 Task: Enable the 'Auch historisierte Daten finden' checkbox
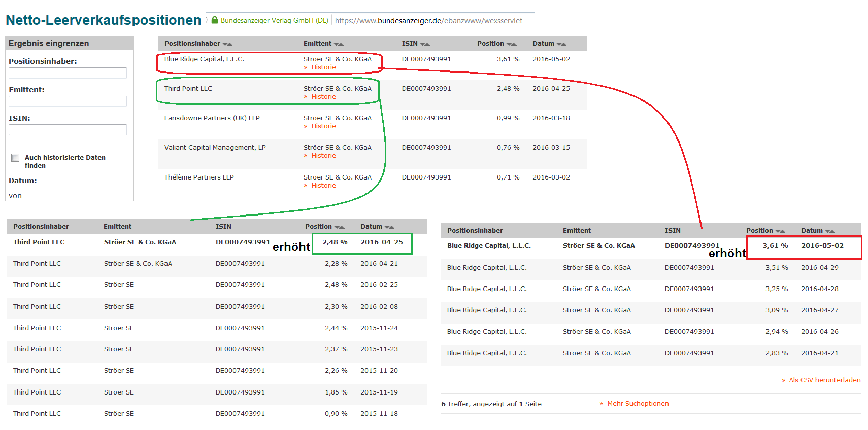click(15, 158)
